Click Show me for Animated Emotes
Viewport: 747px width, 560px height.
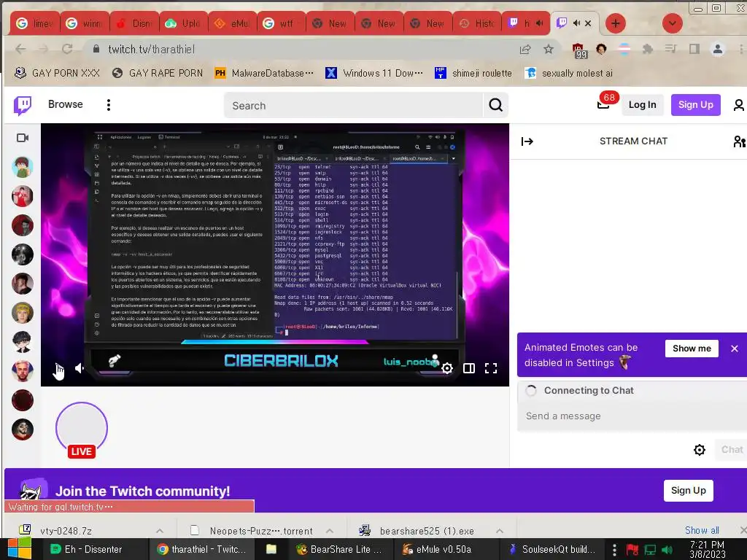point(692,349)
